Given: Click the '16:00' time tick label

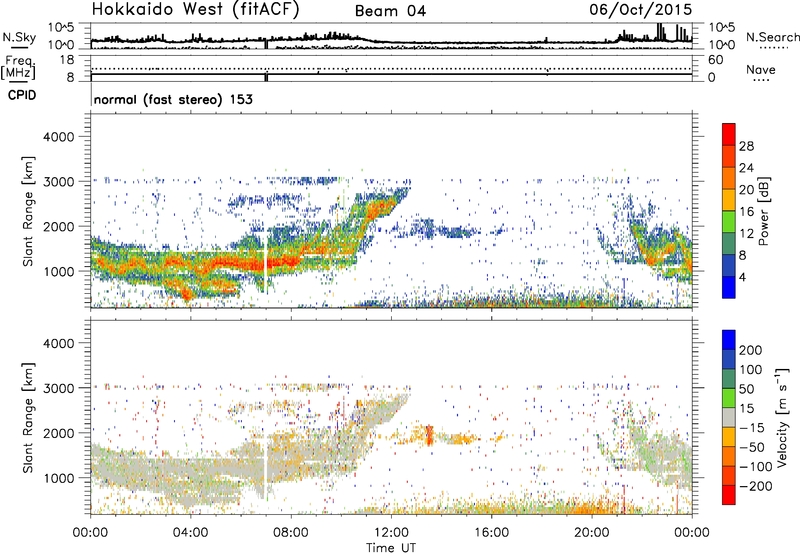Looking at the screenshot, I should [491, 533].
